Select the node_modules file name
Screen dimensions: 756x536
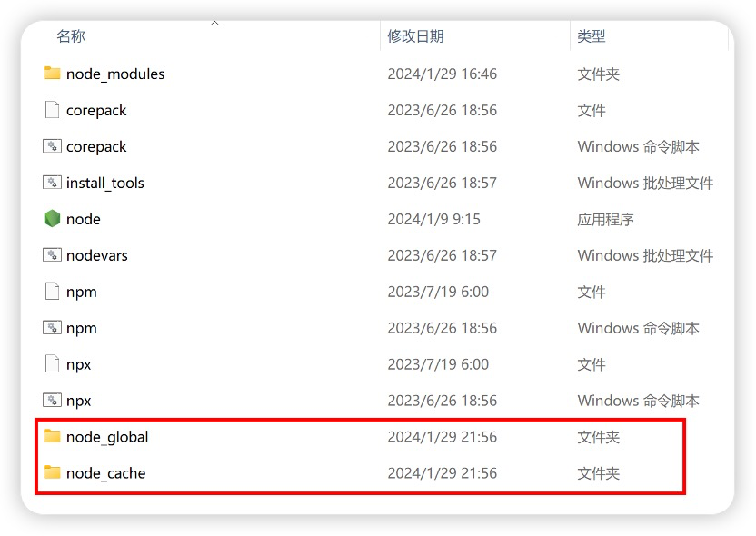click(115, 74)
